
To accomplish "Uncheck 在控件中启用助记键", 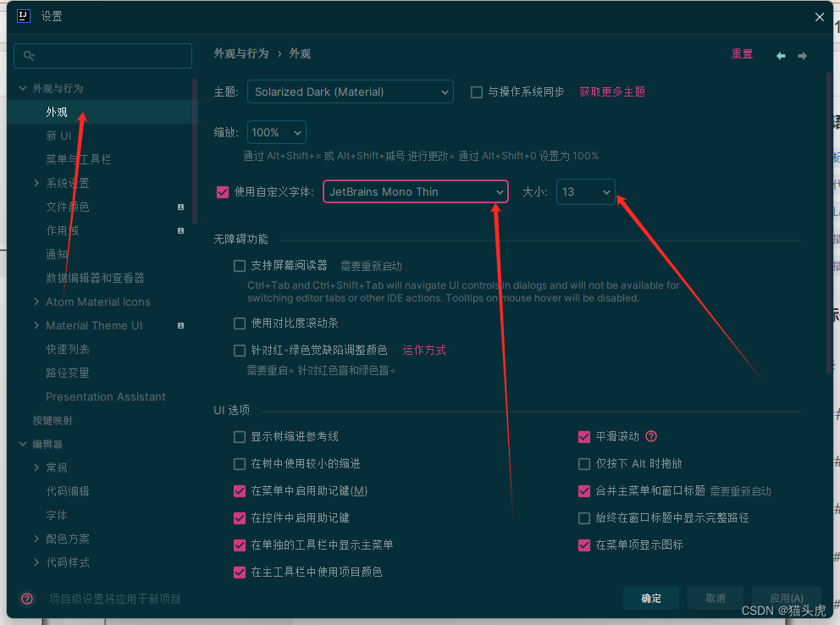I will click(240, 518).
